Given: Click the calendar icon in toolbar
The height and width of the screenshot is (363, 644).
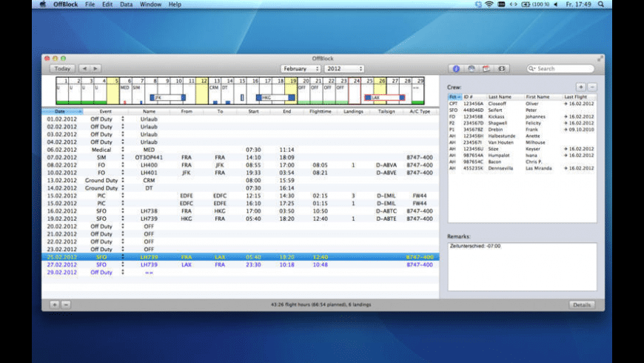Looking at the screenshot, I should [x=486, y=68].
